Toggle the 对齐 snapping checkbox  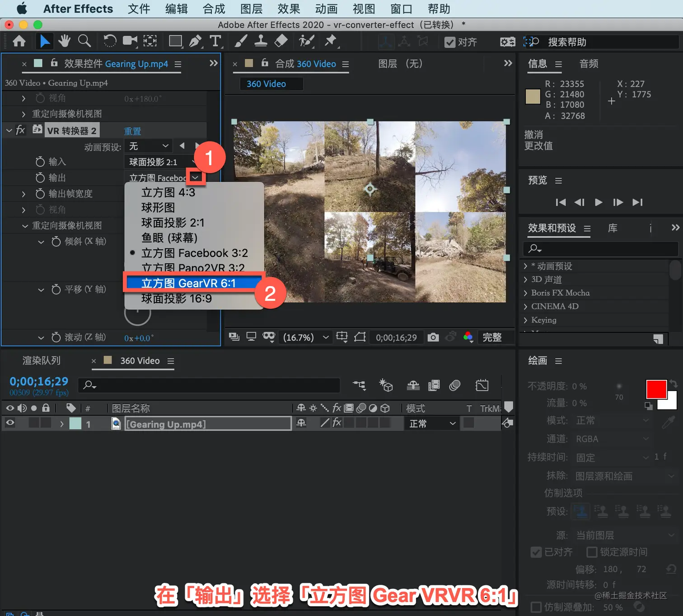tap(450, 42)
